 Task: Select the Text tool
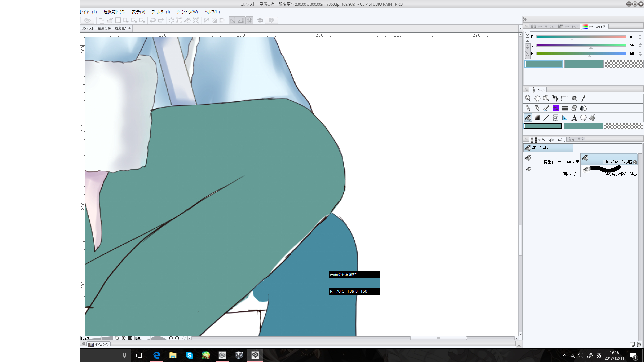574,118
